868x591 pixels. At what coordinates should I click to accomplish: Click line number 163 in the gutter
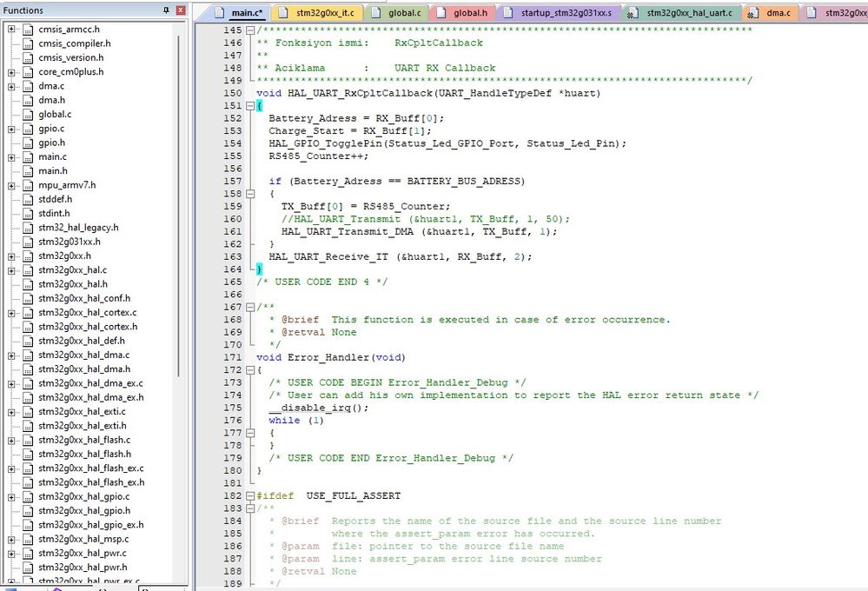233,257
